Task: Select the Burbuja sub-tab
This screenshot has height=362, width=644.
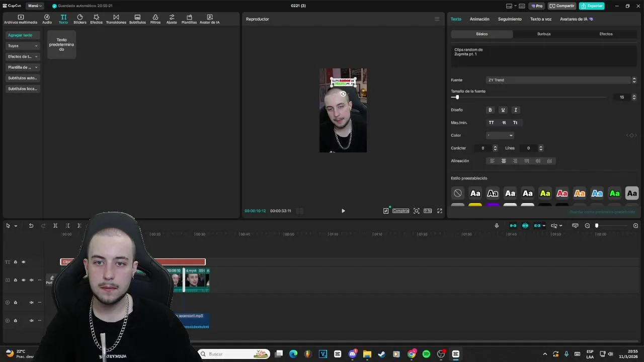Action: tap(544, 34)
